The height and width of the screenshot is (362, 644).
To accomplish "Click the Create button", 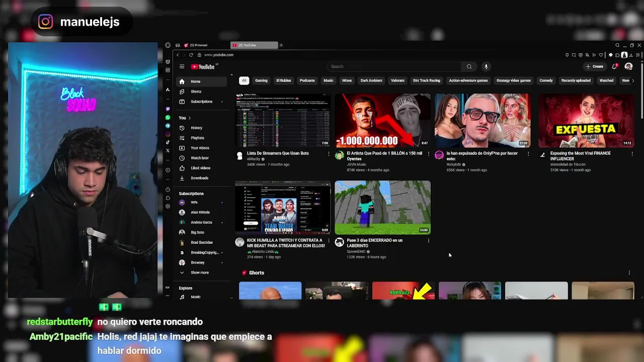I will [x=594, y=66].
